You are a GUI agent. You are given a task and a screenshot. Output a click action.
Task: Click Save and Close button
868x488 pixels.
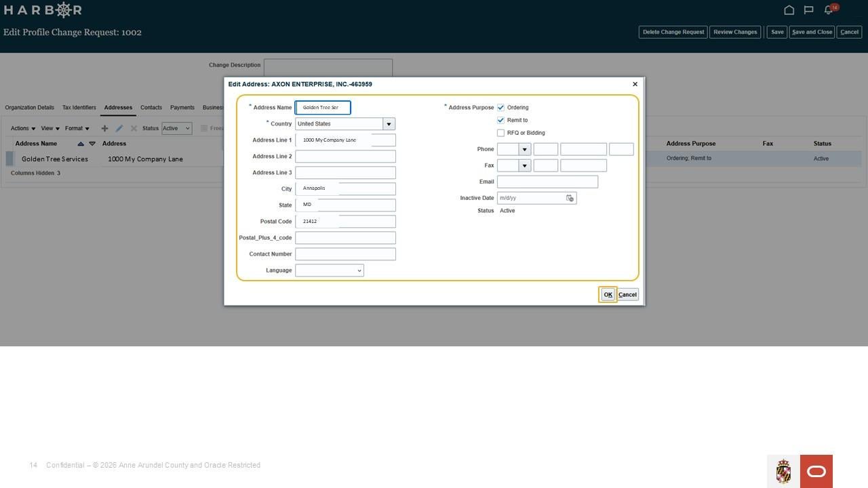pyautogui.click(x=812, y=32)
